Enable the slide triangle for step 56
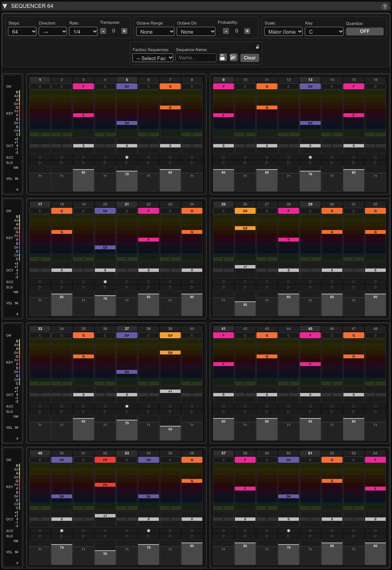Image resolution: width=392 pixels, height=570 pixels. (x=192, y=536)
